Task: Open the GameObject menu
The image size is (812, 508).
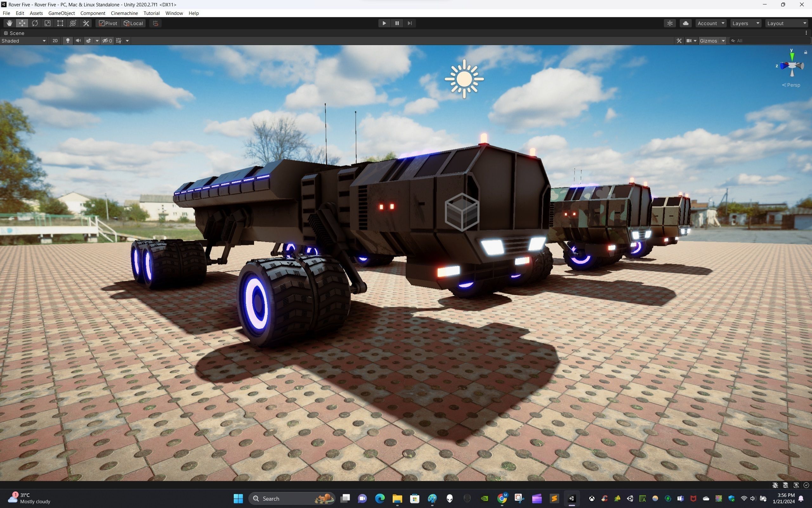Action: (62, 13)
